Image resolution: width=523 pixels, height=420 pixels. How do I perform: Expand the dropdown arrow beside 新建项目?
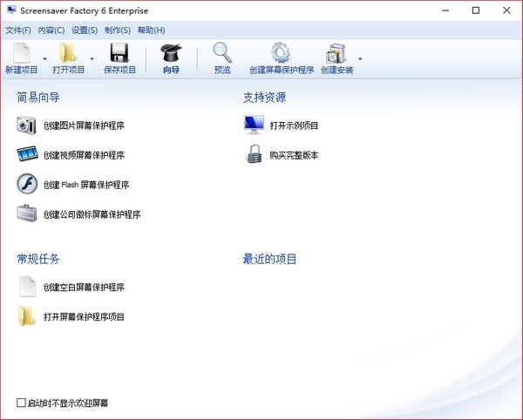tap(44, 59)
